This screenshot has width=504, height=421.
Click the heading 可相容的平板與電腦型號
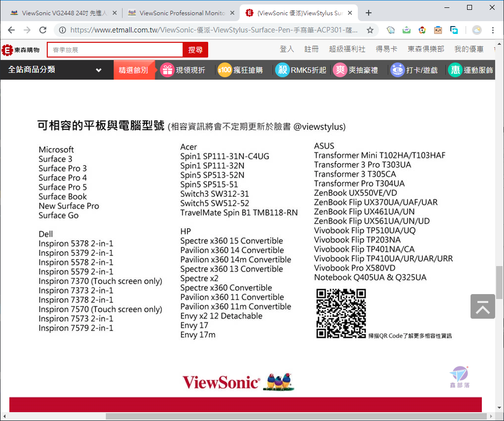pos(101,125)
